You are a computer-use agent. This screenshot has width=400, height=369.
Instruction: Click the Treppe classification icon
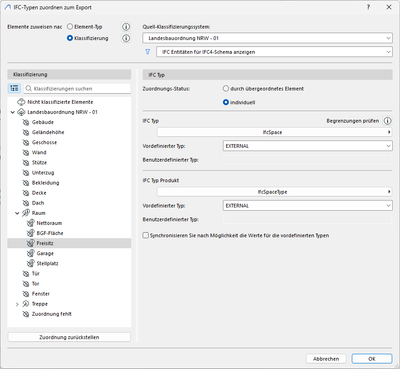tap(26, 304)
